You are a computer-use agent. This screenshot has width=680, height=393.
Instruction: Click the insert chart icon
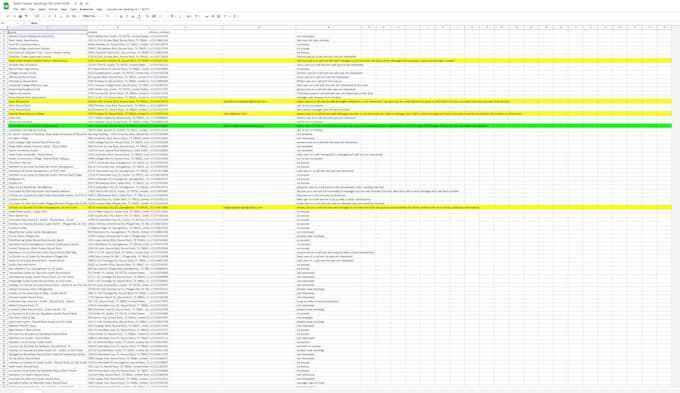219,16
